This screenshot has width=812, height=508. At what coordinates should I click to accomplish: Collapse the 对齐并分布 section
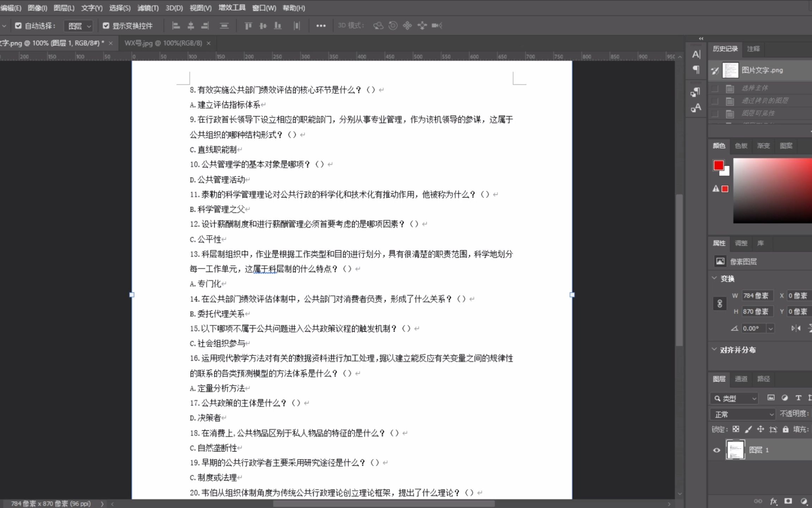pos(714,349)
